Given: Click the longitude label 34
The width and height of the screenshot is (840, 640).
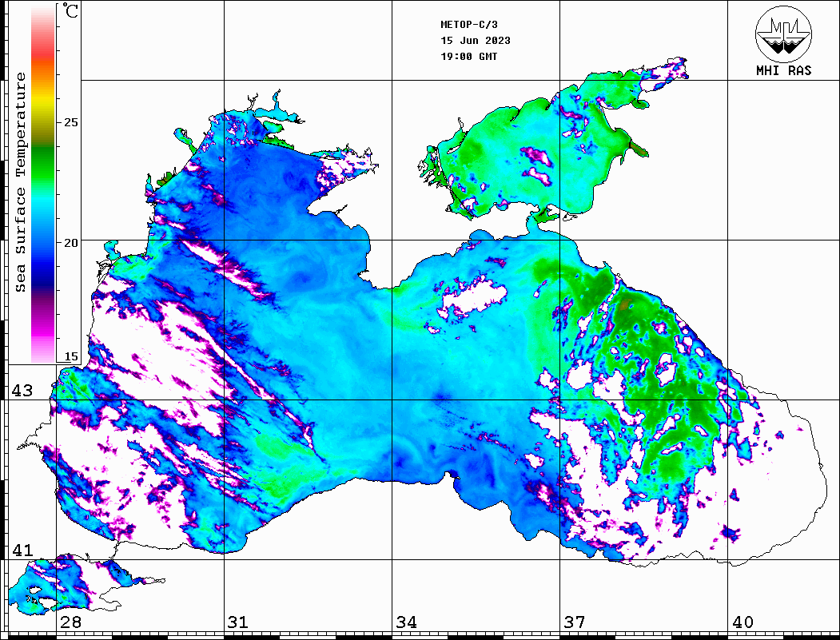Looking at the screenshot, I should point(407,622).
